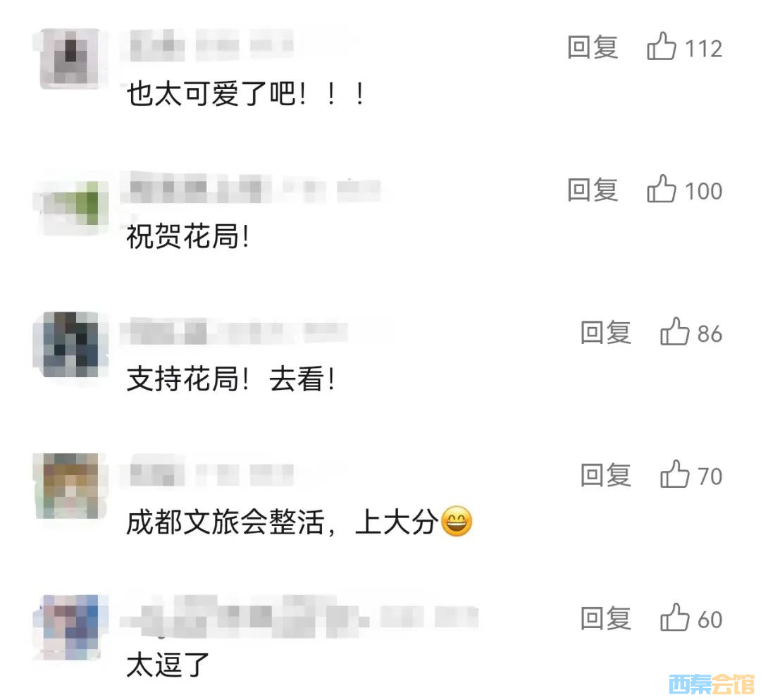Viewport: 761px width, 700px height.
Task: Click the 西秦会馆 watermark logo
Action: 711,684
